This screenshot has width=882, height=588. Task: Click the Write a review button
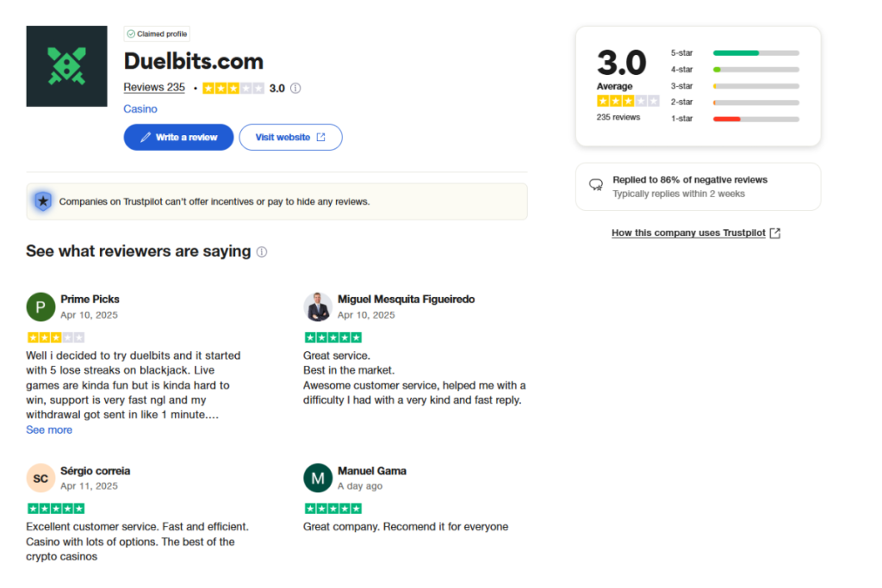point(178,137)
